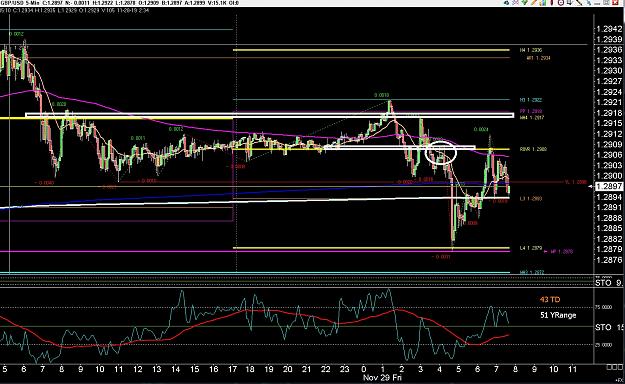Close the chart window with red X
The image size is (625, 384).
click(x=616, y=2)
